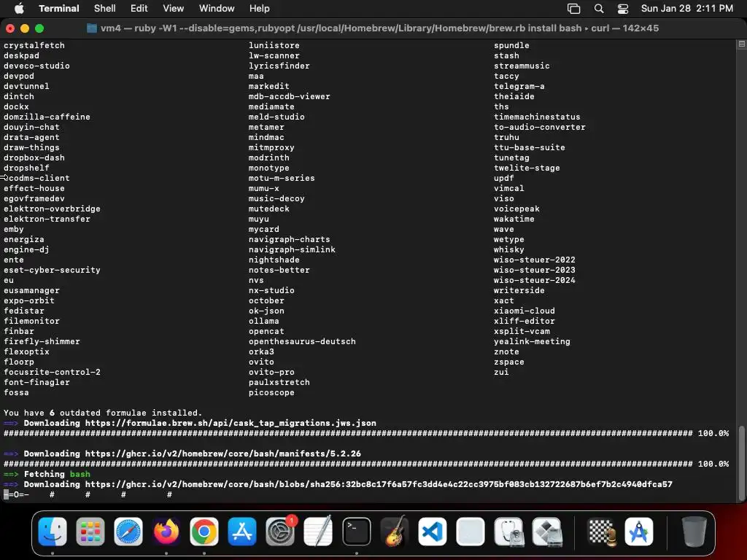Open System Settings with notification badge
This screenshot has height=560, width=747.
[x=280, y=532]
